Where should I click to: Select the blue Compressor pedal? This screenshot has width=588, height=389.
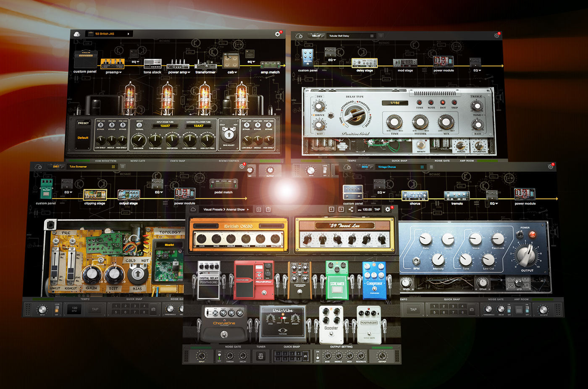374,278
